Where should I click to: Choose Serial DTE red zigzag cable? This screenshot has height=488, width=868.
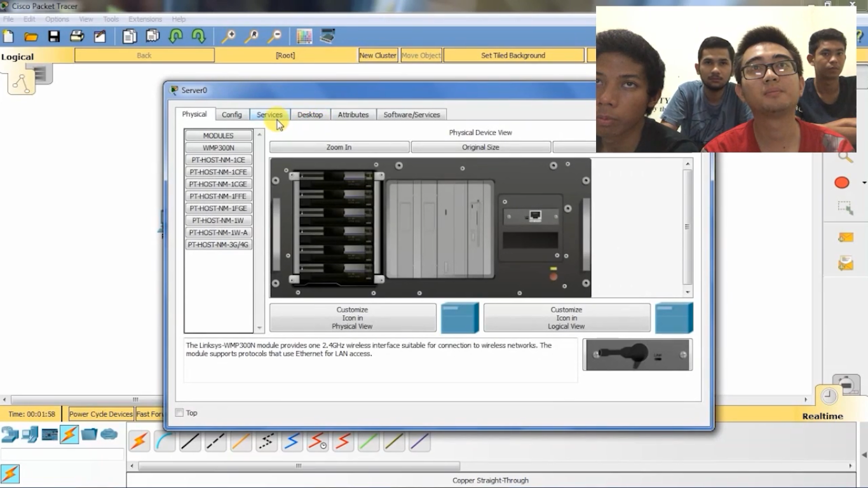click(x=342, y=441)
